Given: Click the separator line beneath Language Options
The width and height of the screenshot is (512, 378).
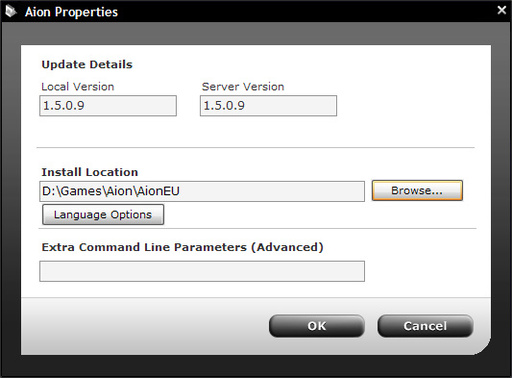Looking at the screenshot, I should tap(257, 229).
